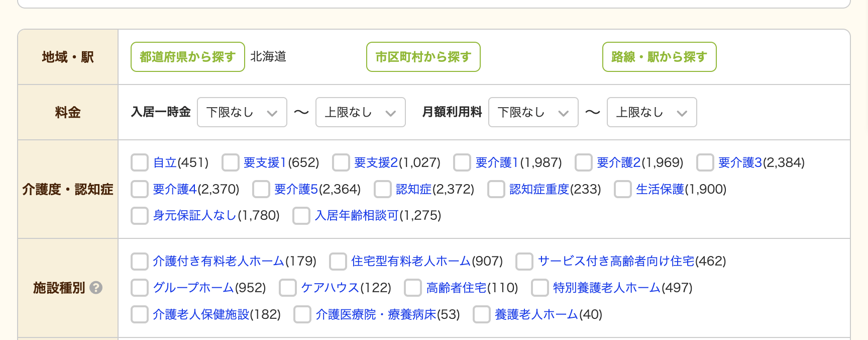
Task: Enable the 介護医療院・療養病床 checkbox
Action: tap(301, 314)
